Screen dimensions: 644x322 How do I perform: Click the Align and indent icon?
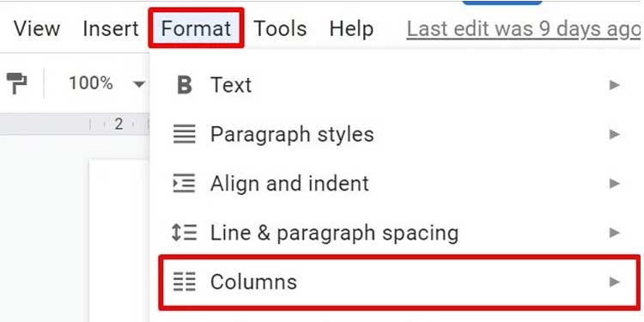pyautogui.click(x=185, y=183)
